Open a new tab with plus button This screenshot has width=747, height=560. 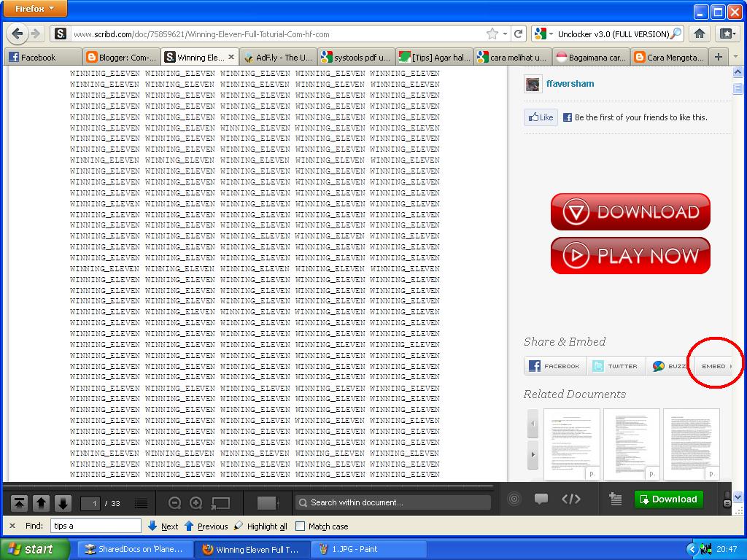[x=719, y=57]
